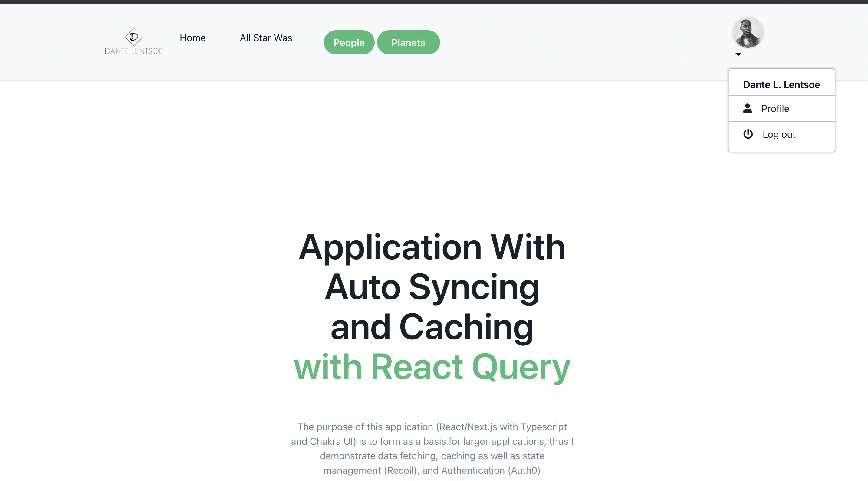Click the Planets pill button
The width and height of the screenshot is (868, 481).
coord(408,42)
